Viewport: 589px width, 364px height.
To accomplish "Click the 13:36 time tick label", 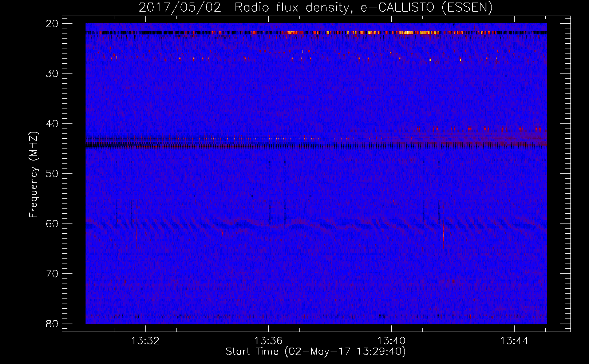I will (268, 341).
